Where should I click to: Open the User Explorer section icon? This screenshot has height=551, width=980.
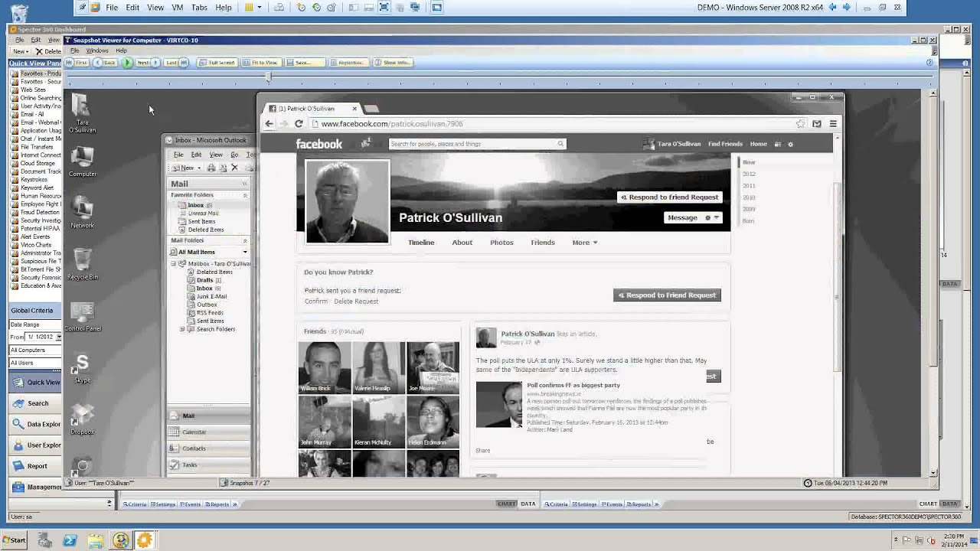click(18, 445)
